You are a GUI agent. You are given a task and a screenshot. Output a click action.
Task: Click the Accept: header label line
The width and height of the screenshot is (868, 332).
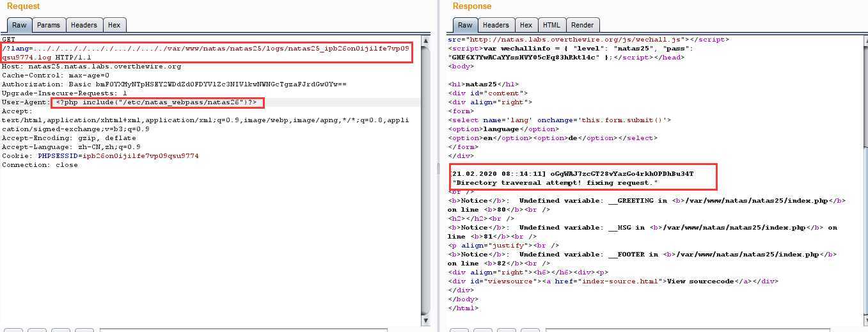[x=17, y=111]
